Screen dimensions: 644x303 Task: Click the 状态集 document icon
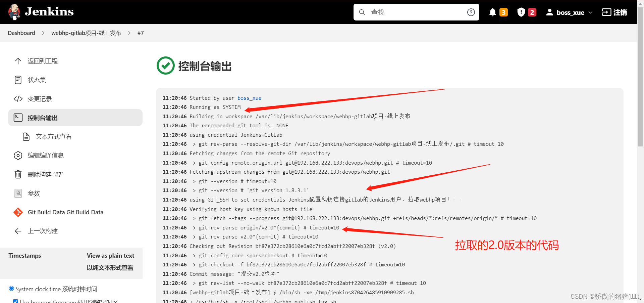pos(18,80)
